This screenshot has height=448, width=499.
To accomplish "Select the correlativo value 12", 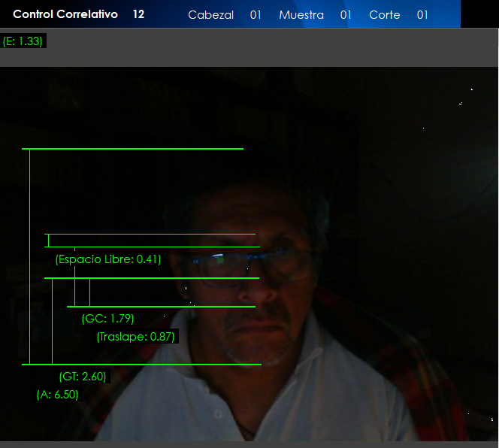I will point(138,14).
